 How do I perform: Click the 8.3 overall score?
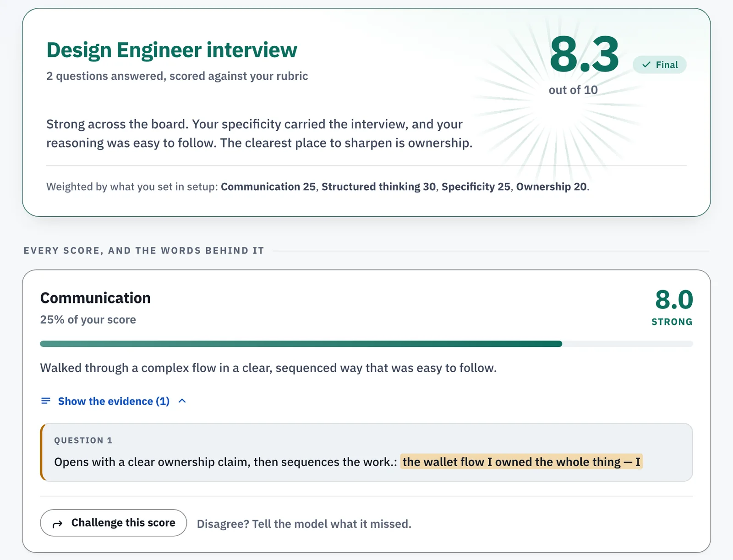(x=585, y=55)
